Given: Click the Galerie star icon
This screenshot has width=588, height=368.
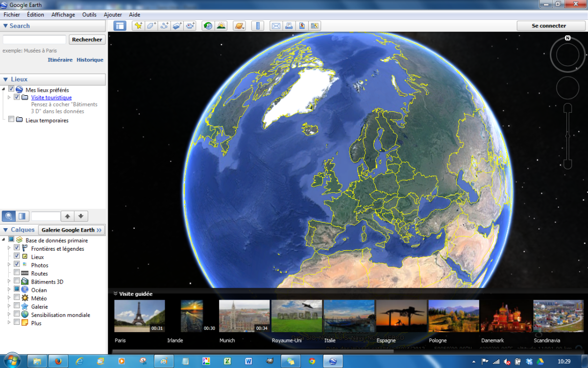Looking at the screenshot, I should (x=24, y=307).
